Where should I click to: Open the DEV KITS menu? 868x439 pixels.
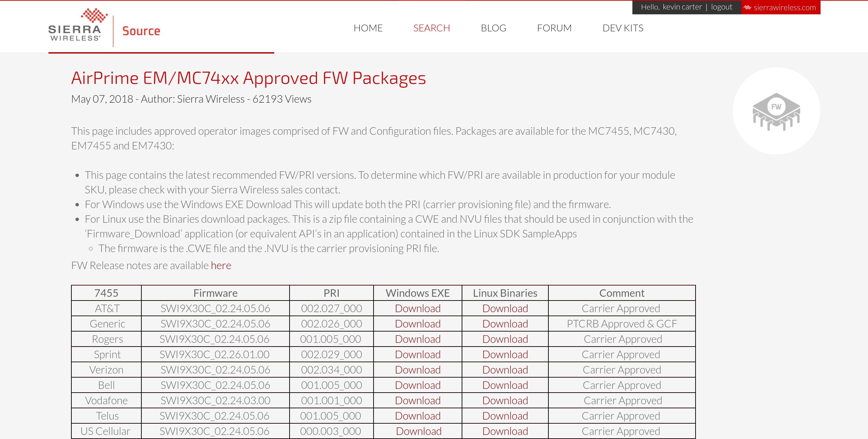coord(622,28)
